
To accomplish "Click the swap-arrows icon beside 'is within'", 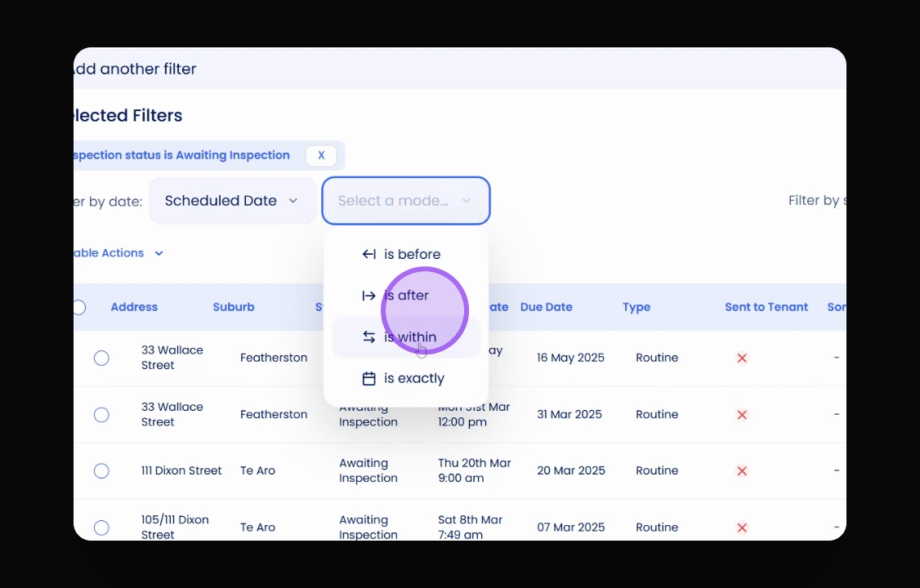I will (368, 337).
